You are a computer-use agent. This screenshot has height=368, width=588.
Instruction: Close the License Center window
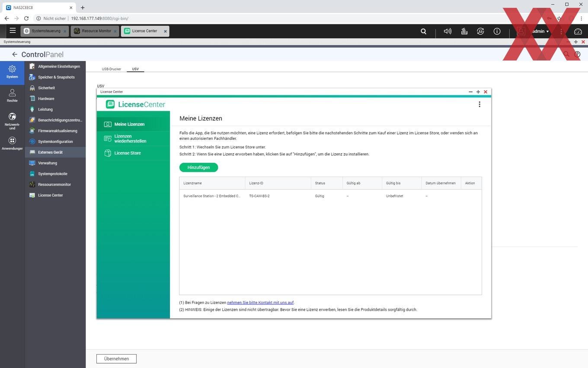[486, 92]
